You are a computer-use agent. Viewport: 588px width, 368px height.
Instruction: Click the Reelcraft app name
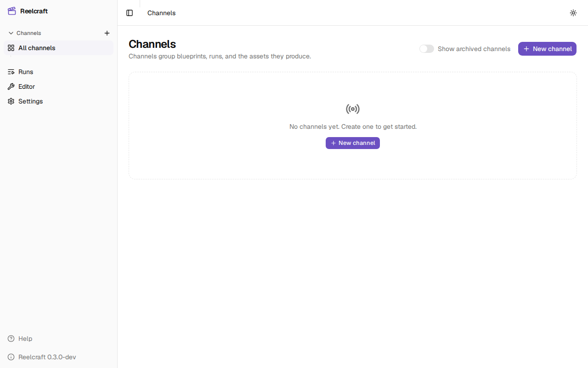click(x=34, y=11)
